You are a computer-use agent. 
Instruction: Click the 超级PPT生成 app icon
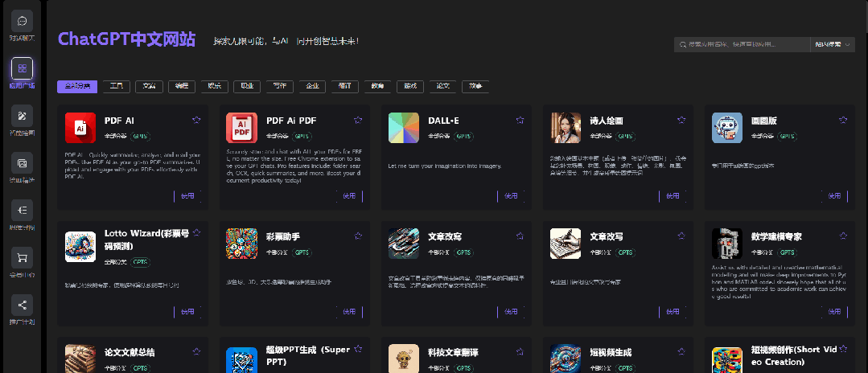242,360
